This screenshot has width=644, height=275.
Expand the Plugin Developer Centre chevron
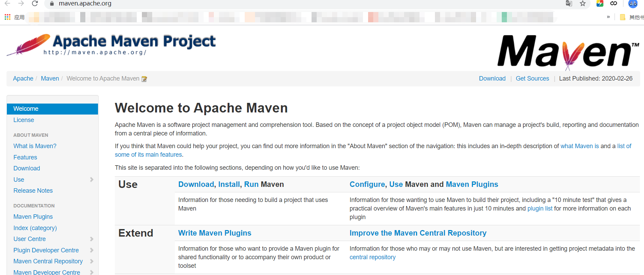pos(92,250)
